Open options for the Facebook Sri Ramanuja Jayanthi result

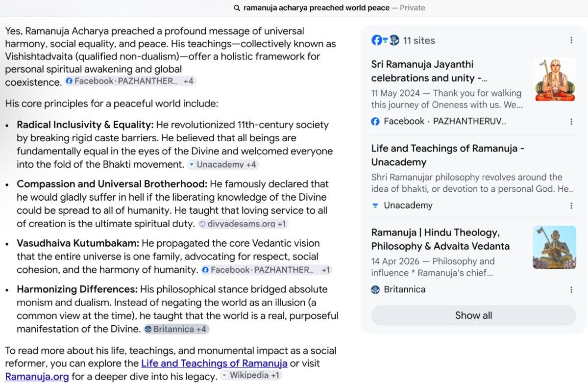(x=571, y=121)
